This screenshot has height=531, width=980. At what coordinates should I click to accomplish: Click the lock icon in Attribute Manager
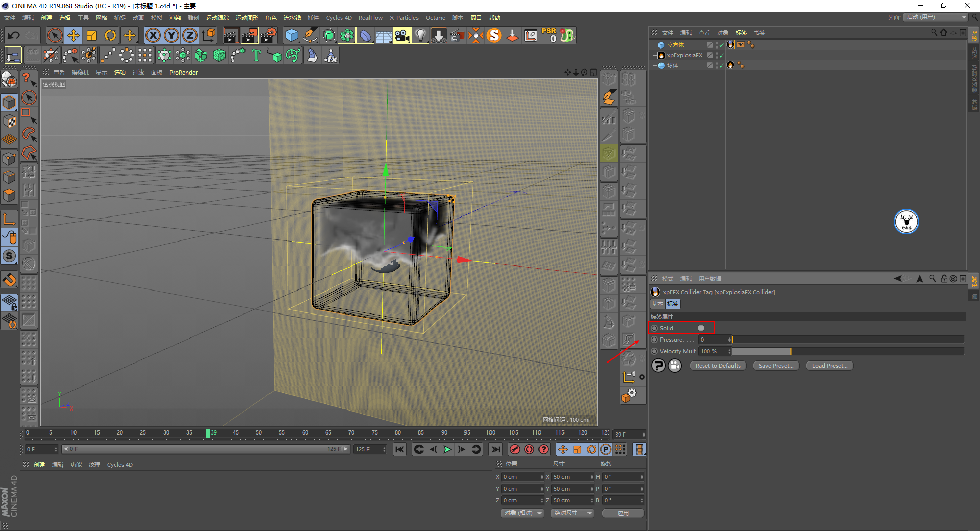(944, 278)
